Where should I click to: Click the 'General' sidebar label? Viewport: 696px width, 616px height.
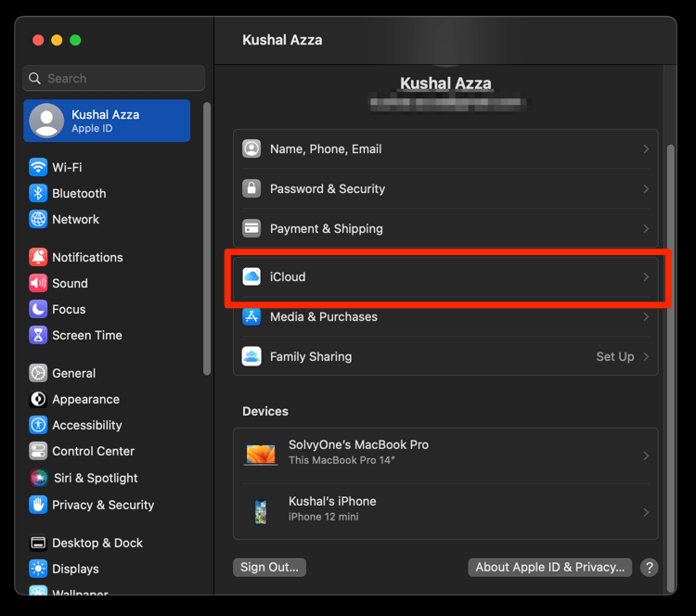(x=73, y=373)
